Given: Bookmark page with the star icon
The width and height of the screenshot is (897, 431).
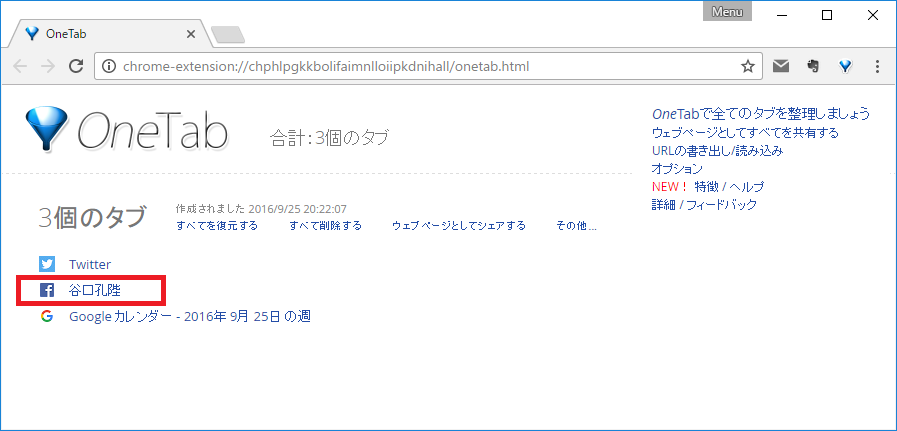Looking at the screenshot, I should pos(747,67).
